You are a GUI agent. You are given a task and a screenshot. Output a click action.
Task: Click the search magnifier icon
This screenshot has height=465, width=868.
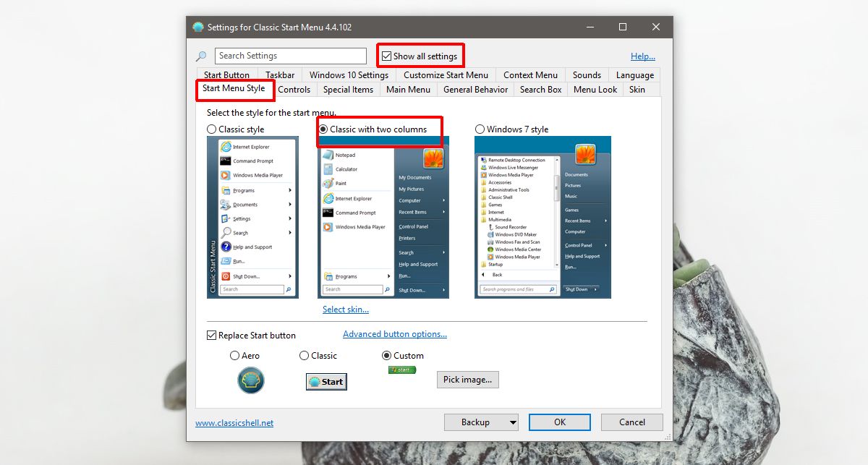point(201,56)
